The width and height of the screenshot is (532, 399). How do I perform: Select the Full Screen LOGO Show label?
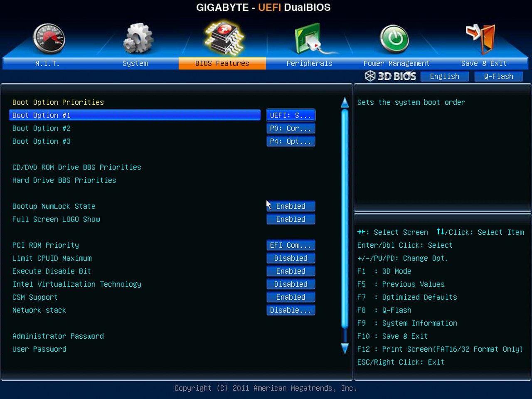click(56, 219)
